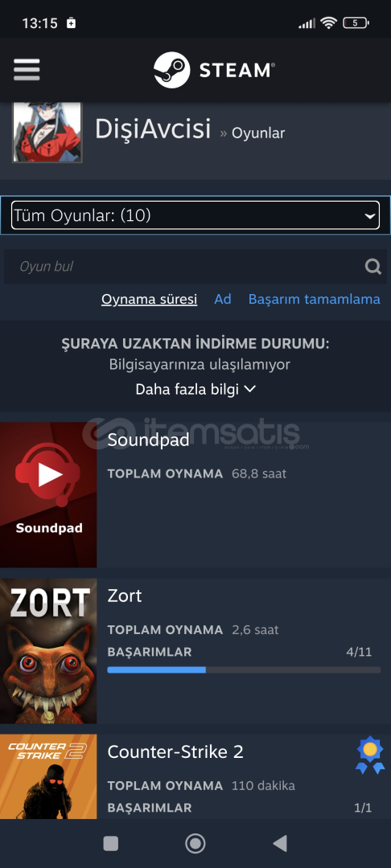Tap the Android home circle button
Image resolution: width=391 pixels, height=868 pixels.
pyautogui.click(x=195, y=843)
